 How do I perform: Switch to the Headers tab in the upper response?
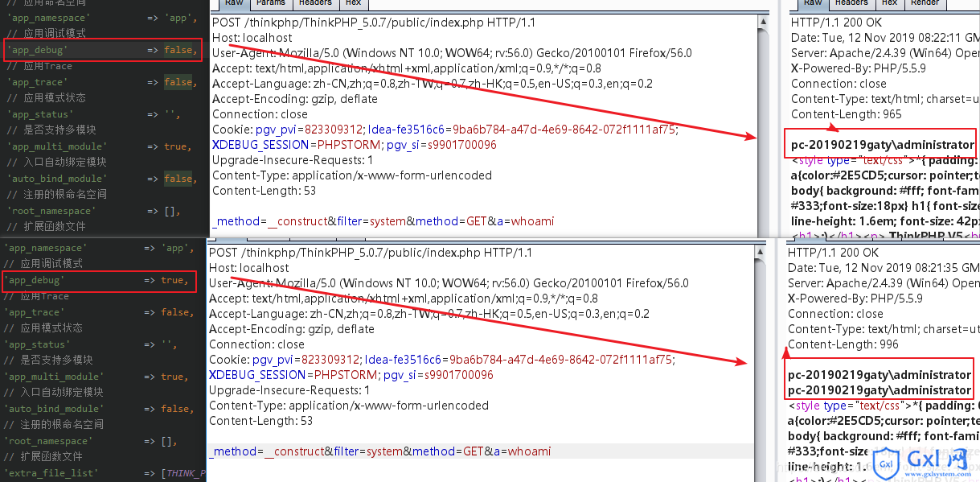click(x=851, y=3)
